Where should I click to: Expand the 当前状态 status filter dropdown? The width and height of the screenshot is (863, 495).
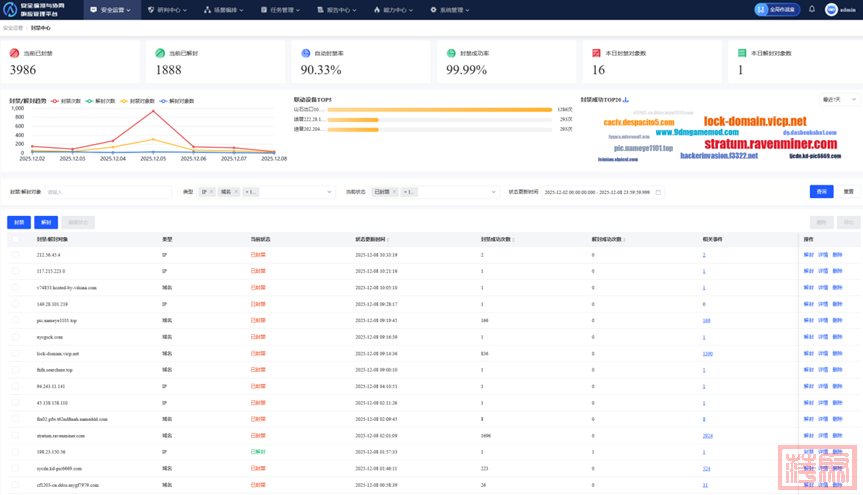coord(493,192)
